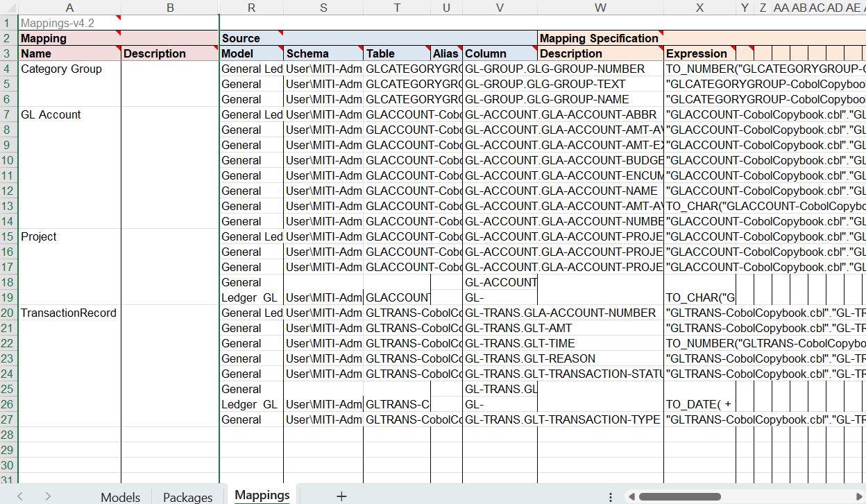Image resolution: width=866 pixels, height=504 pixels.
Task: Click the 'Mapping Specification' header cell
Action: click(x=600, y=38)
